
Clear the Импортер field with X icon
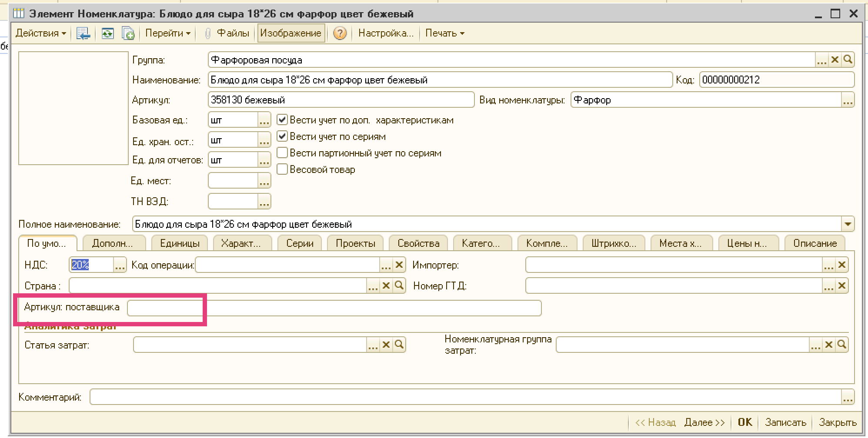pos(841,265)
